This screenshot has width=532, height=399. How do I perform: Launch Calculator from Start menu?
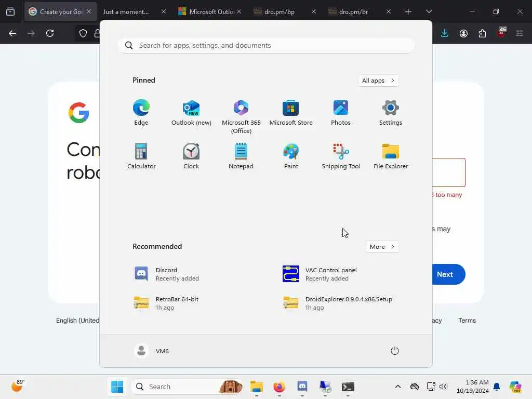[141, 156]
